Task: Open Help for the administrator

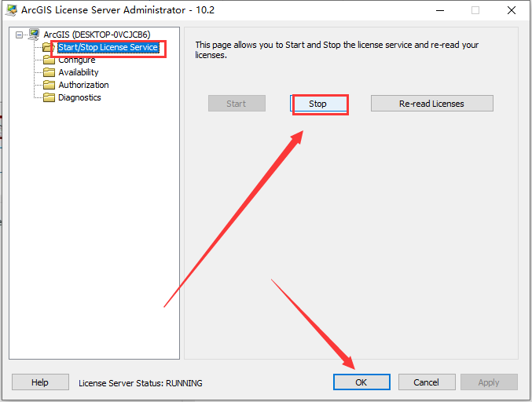Action: (40, 382)
